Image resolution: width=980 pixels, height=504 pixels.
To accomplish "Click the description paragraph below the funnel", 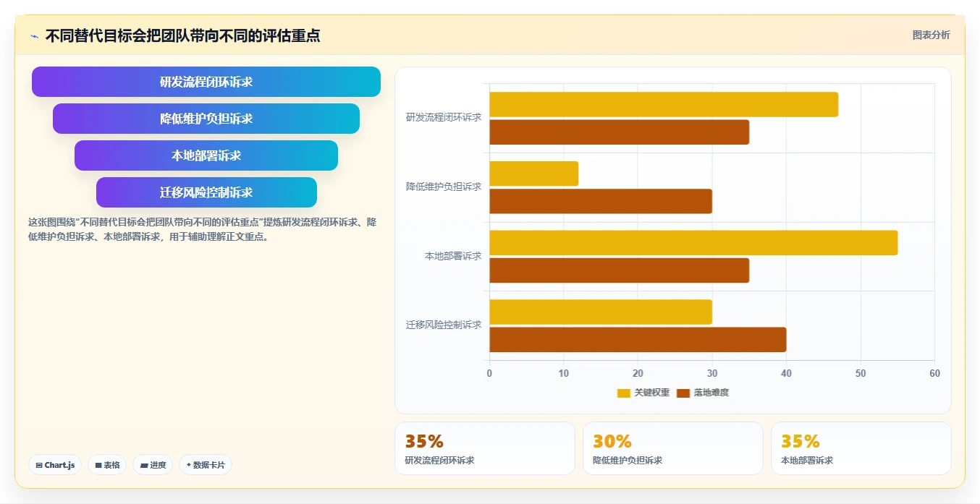I will [202, 229].
